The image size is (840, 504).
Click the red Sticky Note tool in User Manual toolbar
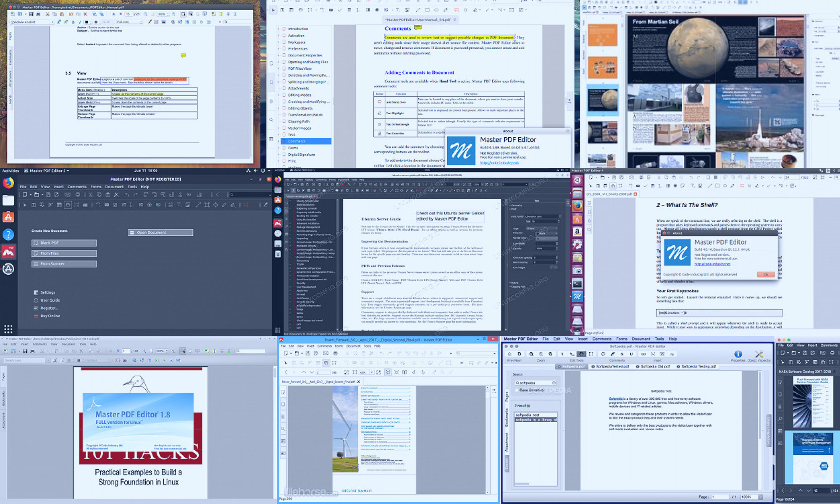(x=456, y=10)
